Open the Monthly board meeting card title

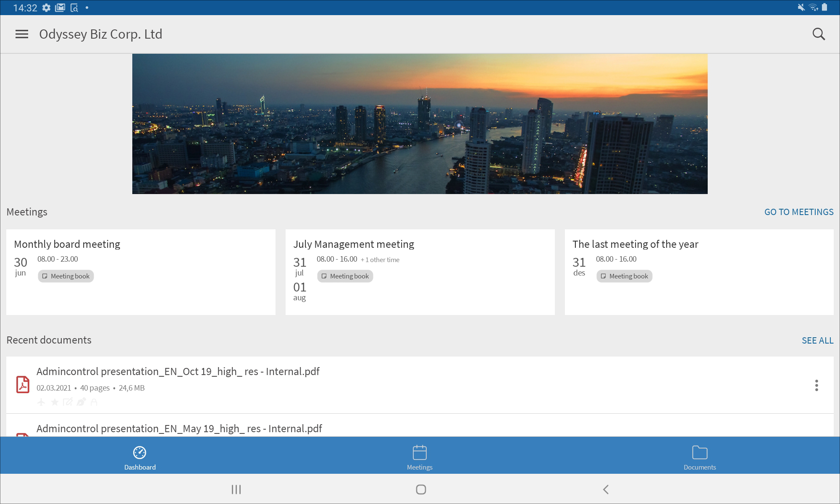(x=67, y=244)
